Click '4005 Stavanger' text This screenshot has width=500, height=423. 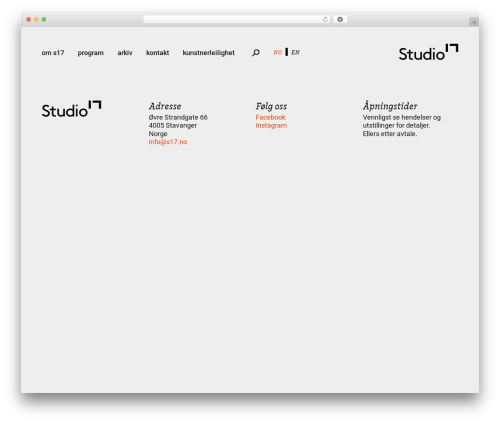(x=173, y=125)
